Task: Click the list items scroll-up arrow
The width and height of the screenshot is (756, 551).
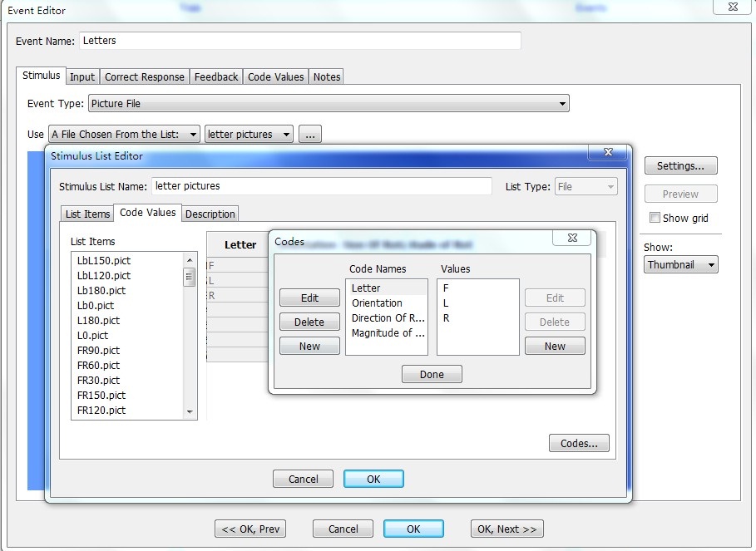Action: pos(190,260)
